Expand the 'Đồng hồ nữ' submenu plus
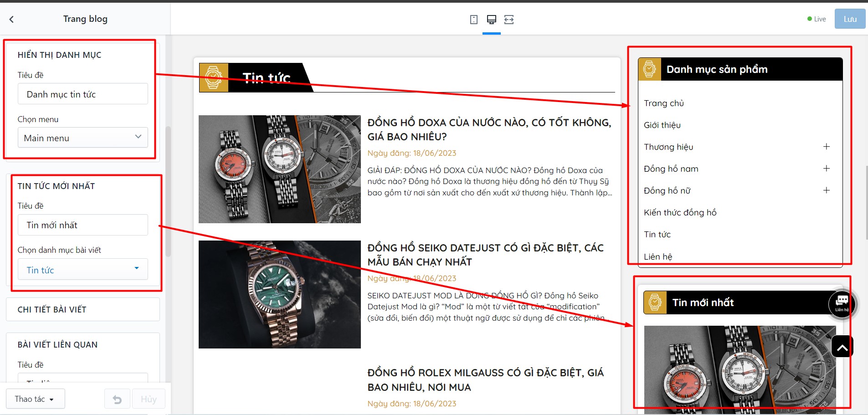868x415 pixels. 827,190
